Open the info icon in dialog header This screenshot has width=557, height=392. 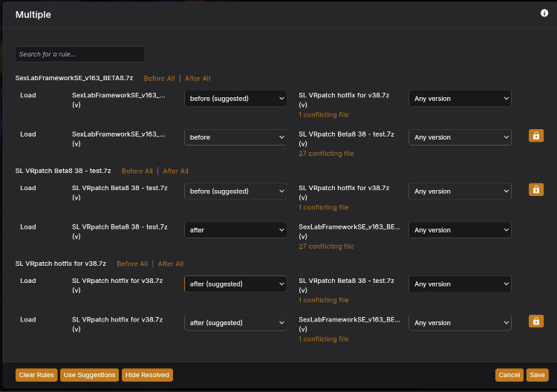544,13
